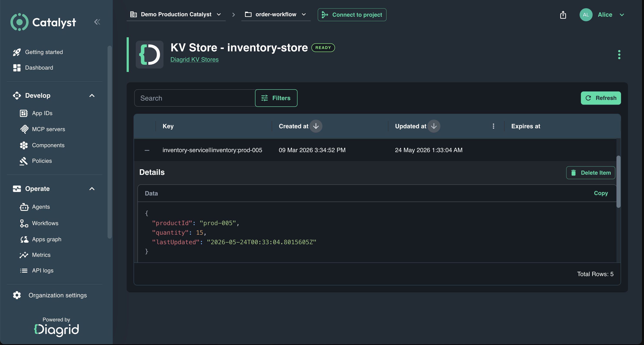Collapse the Develop section chevron
The height and width of the screenshot is (345, 644).
(x=92, y=95)
